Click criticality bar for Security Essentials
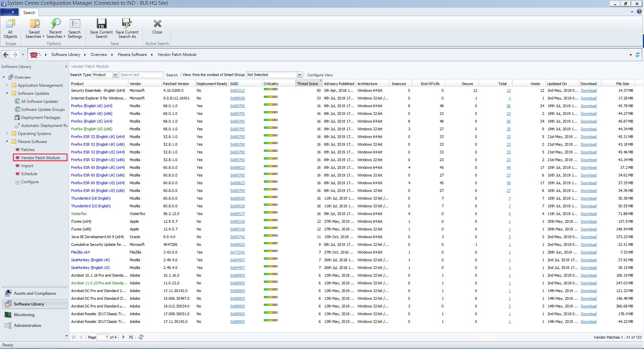This screenshot has height=349, width=644. tap(271, 89)
